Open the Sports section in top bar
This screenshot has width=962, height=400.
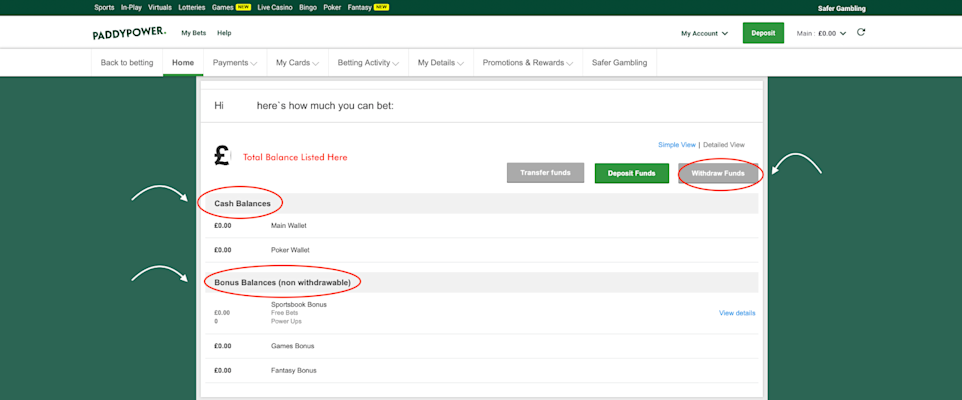click(104, 8)
